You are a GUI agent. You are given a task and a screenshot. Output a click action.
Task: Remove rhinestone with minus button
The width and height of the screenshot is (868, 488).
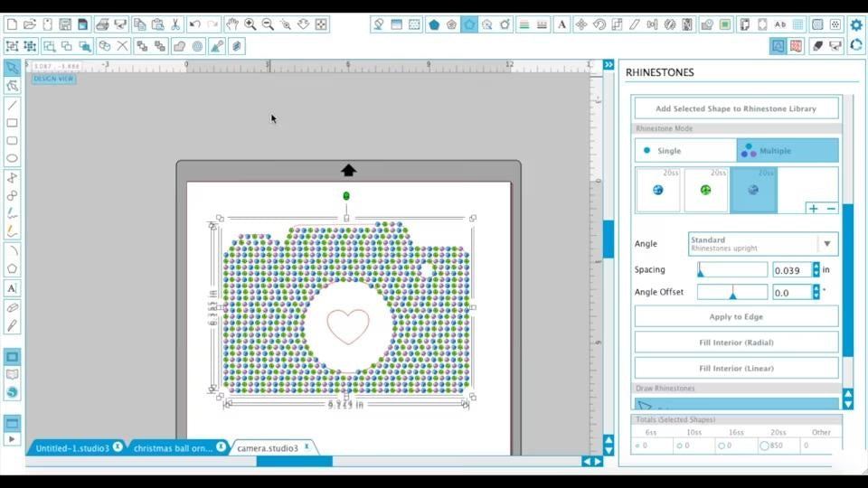coord(831,209)
